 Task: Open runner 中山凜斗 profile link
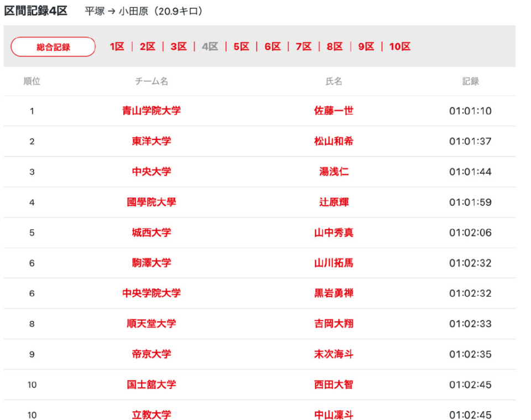pos(334,415)
